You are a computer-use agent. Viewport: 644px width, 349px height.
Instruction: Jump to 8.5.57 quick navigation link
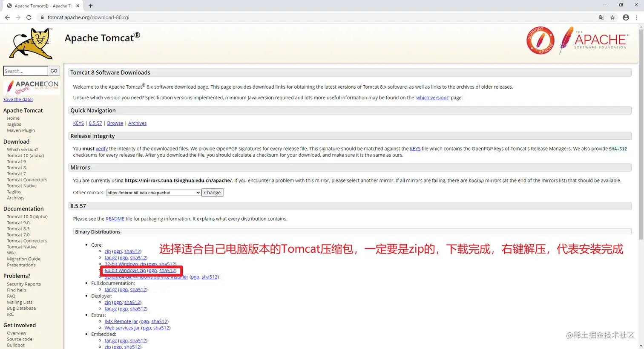(95, 123)
